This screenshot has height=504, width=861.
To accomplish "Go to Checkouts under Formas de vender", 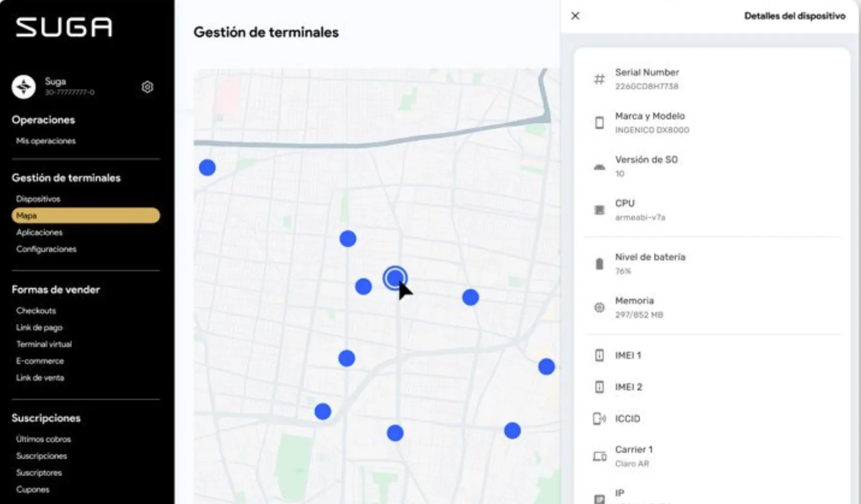I will (x=36, y=311).
